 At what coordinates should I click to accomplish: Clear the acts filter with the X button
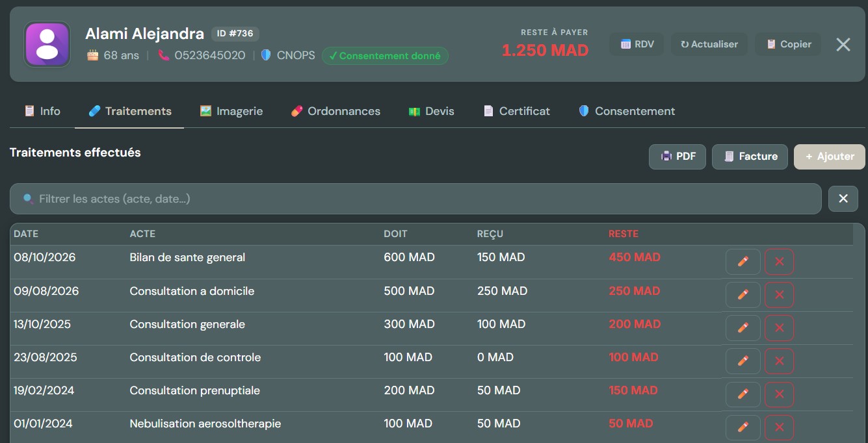(x=843, y=199)
